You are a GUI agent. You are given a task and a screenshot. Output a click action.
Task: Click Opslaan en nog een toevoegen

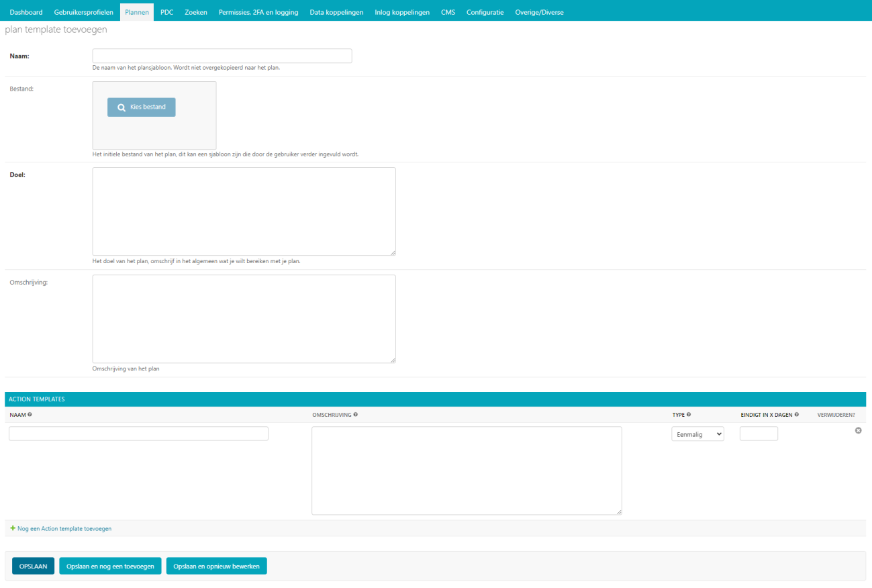tap(110, 567)
